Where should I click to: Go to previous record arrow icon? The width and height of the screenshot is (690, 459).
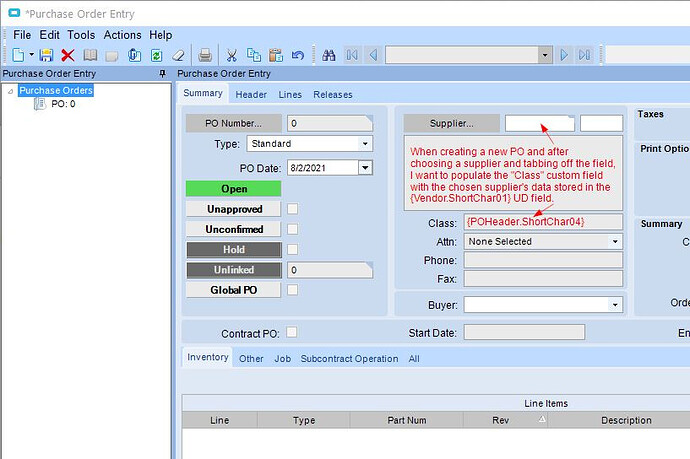[x=373, y=55]
